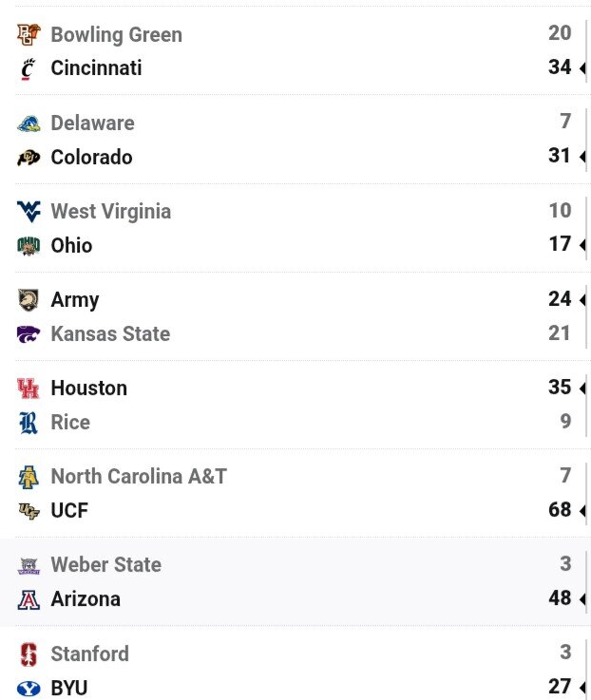Screen dimensions: 591x700
Task: Select the West Virginia logo icon
Action: click(29, 211)
